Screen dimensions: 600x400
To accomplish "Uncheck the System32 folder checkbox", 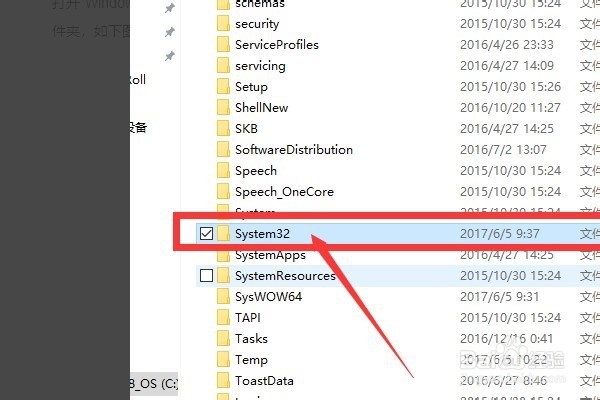I will 206,234.
